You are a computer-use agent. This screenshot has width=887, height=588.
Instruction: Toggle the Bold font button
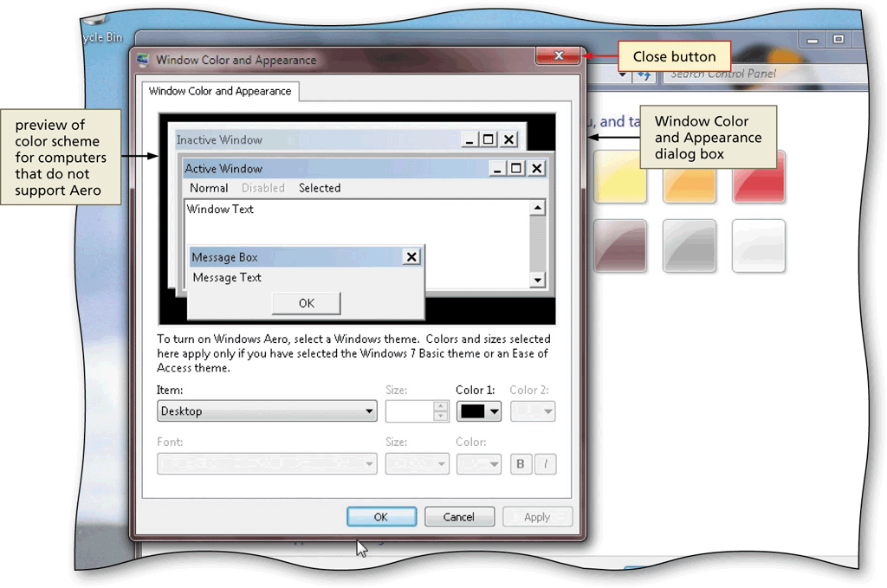coord(521,463)
